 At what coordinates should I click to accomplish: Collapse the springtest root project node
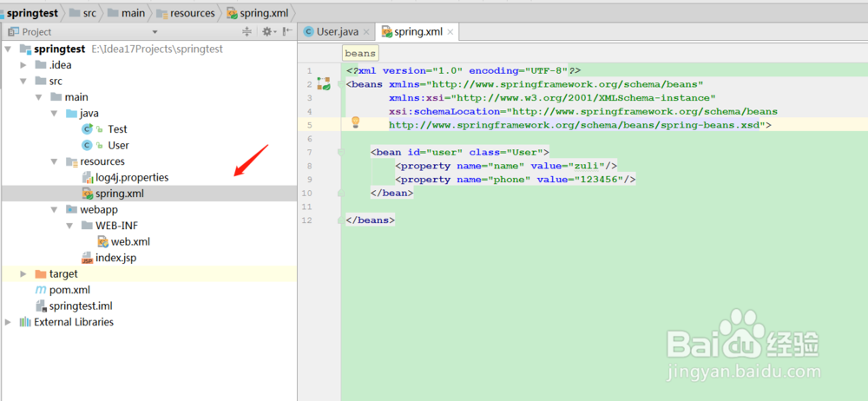8,49
